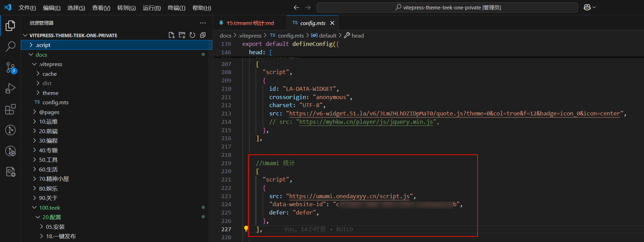Expand the cache folder
Viewport: 644px width, 242px height.
(x=116, y=74)
